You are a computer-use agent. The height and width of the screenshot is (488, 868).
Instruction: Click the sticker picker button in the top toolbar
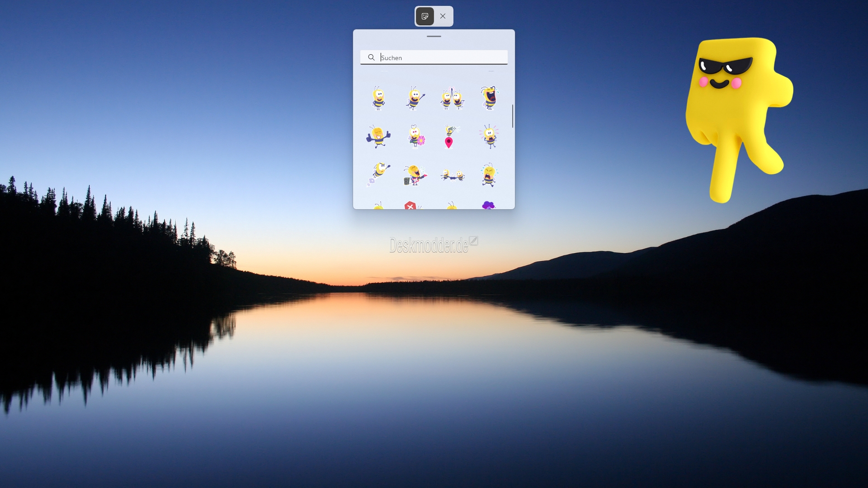click(425, 16)
